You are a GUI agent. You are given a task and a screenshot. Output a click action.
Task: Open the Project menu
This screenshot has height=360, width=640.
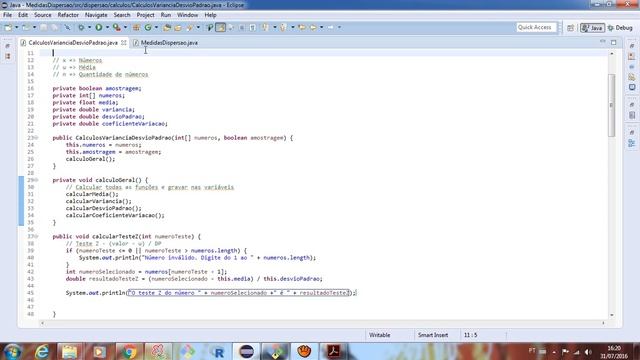pos(145,15)
